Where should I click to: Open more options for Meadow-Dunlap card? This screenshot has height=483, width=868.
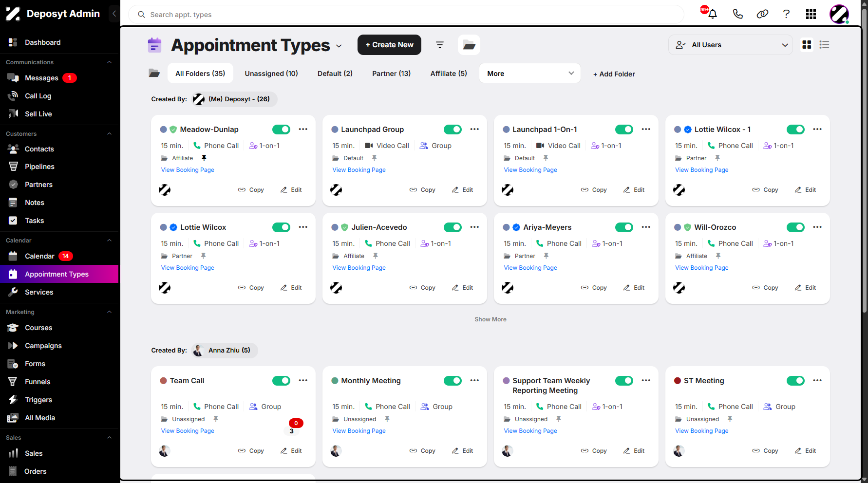(x=303, y=130)
